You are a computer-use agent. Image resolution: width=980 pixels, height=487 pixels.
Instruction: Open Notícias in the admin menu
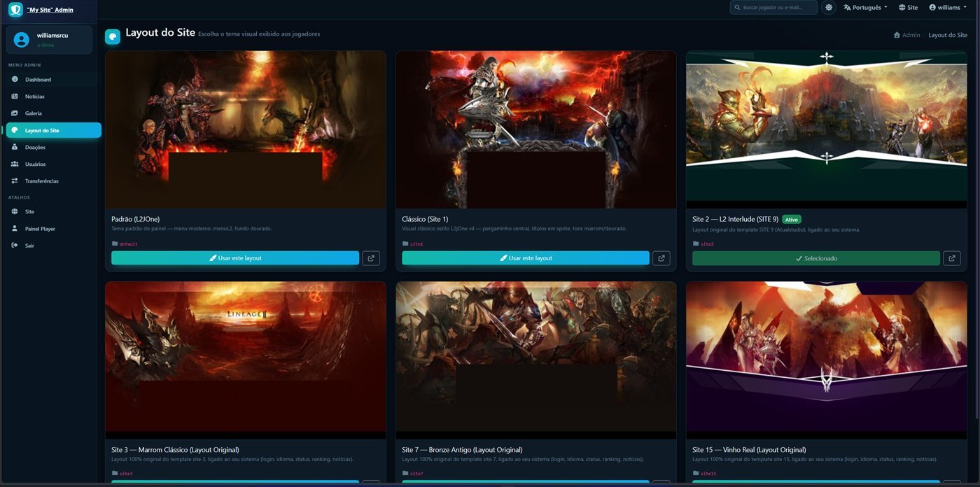point(54,97)
